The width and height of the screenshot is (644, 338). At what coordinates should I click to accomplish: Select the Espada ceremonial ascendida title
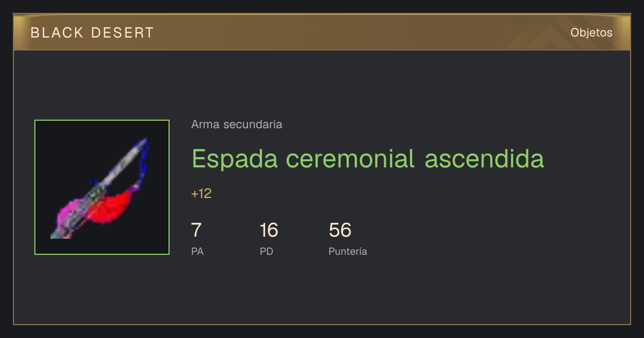(368, 159)
